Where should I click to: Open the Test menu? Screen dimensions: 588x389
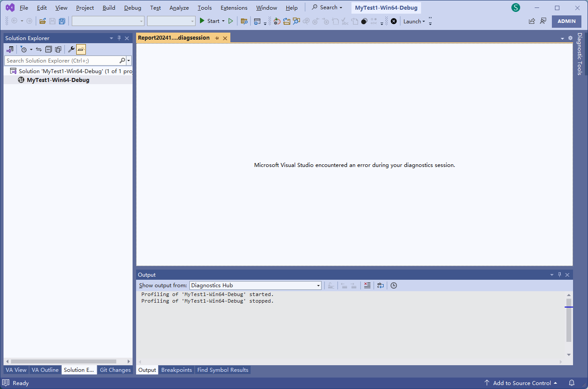click(x=155, y=8)
